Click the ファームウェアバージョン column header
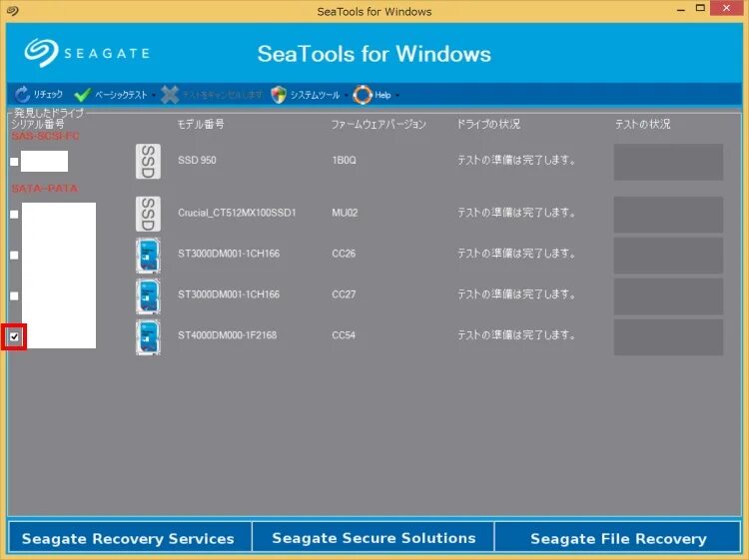This screenshot has width=749, height=560. pos(378,124)
